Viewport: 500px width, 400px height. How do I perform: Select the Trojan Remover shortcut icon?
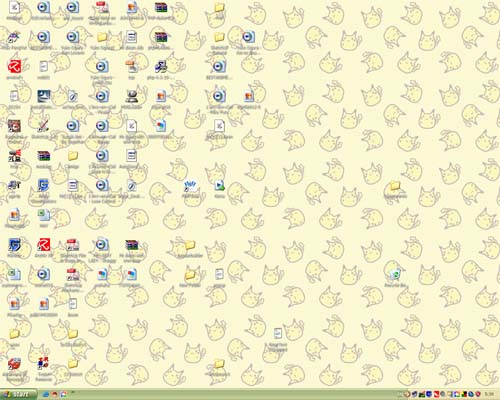43,364
